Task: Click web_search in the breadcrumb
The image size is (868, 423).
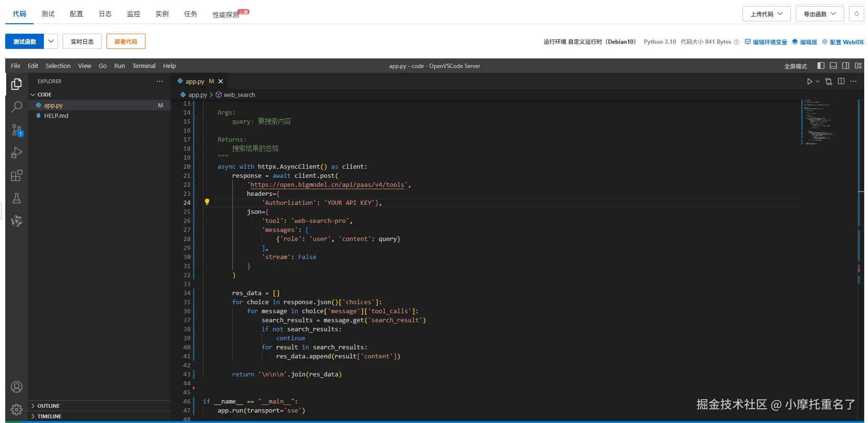Action: click(x=239, y=95)
